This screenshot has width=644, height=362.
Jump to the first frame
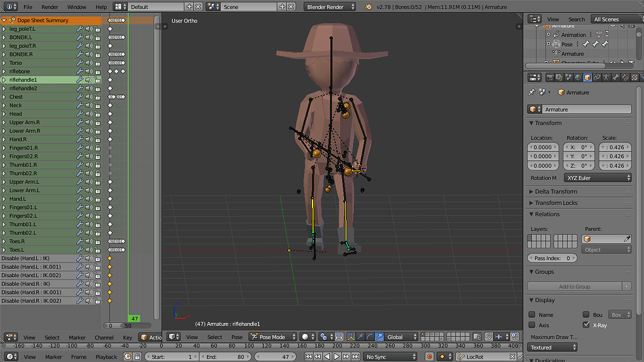pos(308,357)
